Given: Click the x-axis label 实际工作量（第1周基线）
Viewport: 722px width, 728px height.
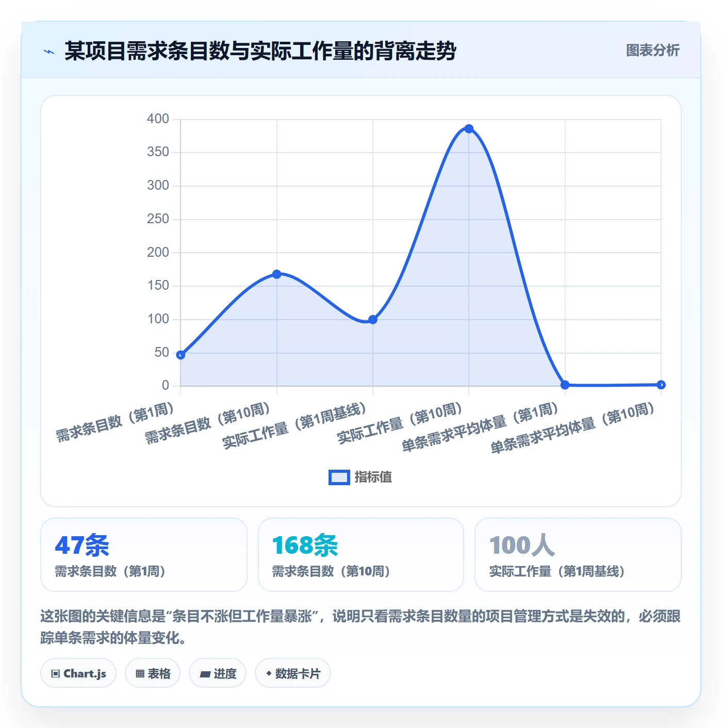Looking at the screenshot, I should 294,425.
